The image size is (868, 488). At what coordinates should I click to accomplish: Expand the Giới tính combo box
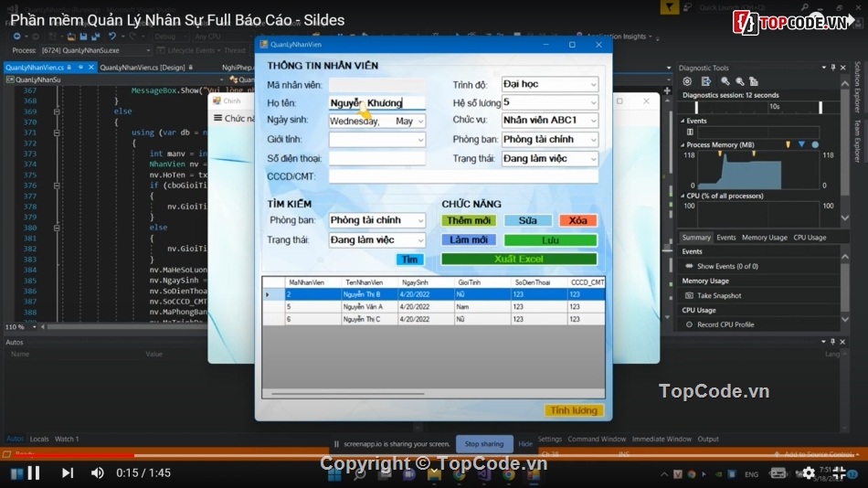click(x=420, y=140)
